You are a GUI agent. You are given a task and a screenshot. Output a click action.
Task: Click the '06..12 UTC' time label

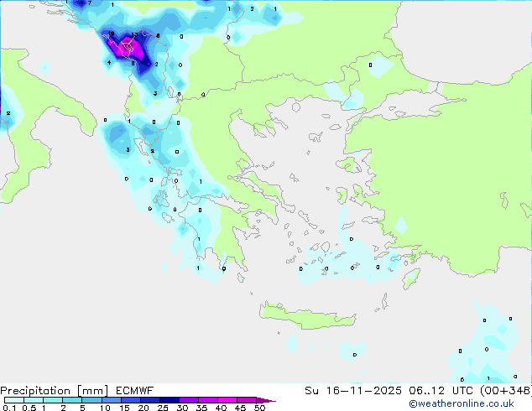coord(441,391)
